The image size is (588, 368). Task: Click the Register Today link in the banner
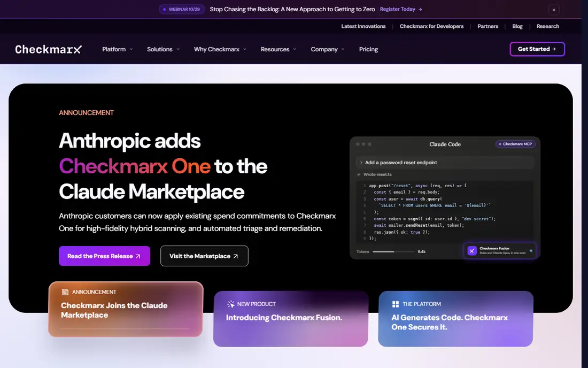point(401,9)
